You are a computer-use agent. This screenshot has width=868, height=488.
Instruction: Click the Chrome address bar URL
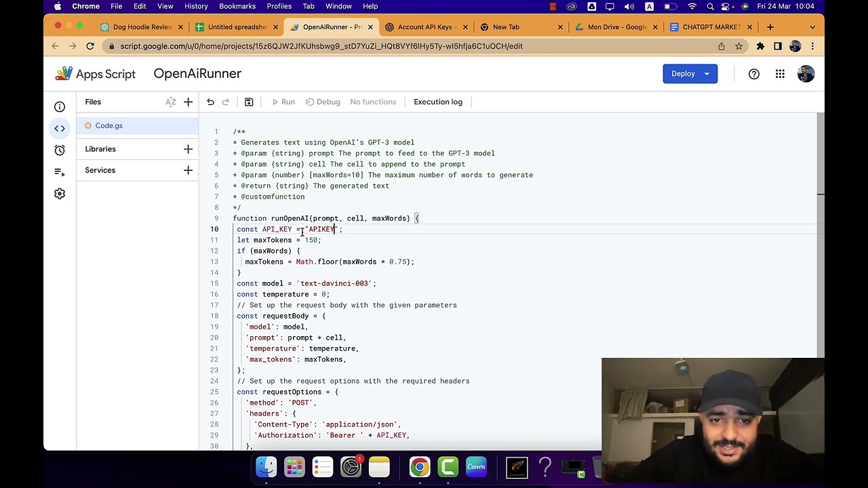321,46
